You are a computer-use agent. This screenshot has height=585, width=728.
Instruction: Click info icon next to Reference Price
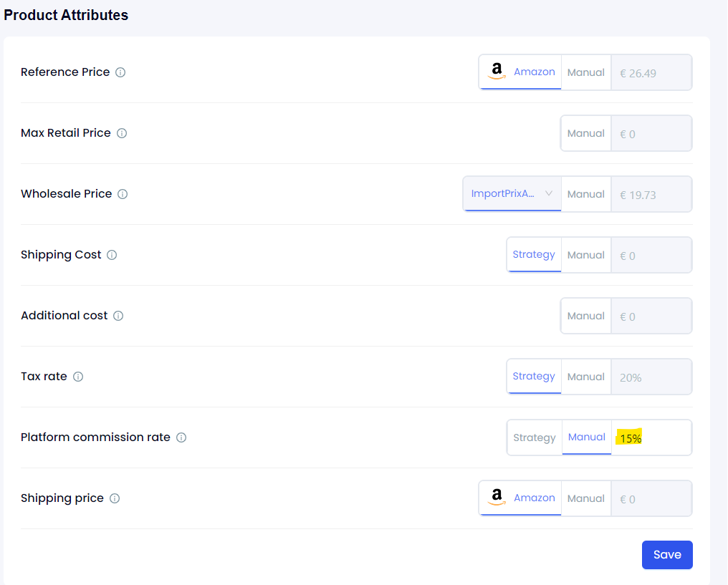pyautogui.click(x=120, y=72)
